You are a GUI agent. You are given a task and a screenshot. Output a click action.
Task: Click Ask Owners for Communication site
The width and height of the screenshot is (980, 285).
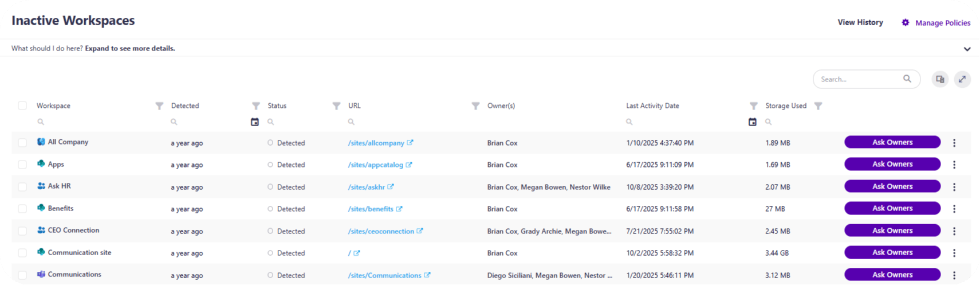point(892,252)
